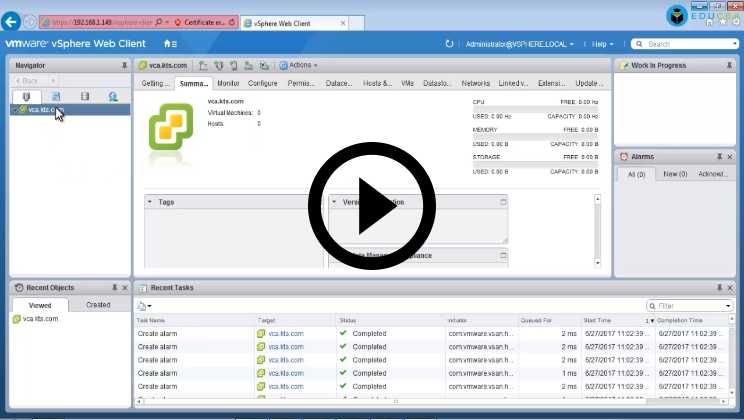Select the Networking navigator icon
This screenshot has width=744, height=420.
click(113, 96)
